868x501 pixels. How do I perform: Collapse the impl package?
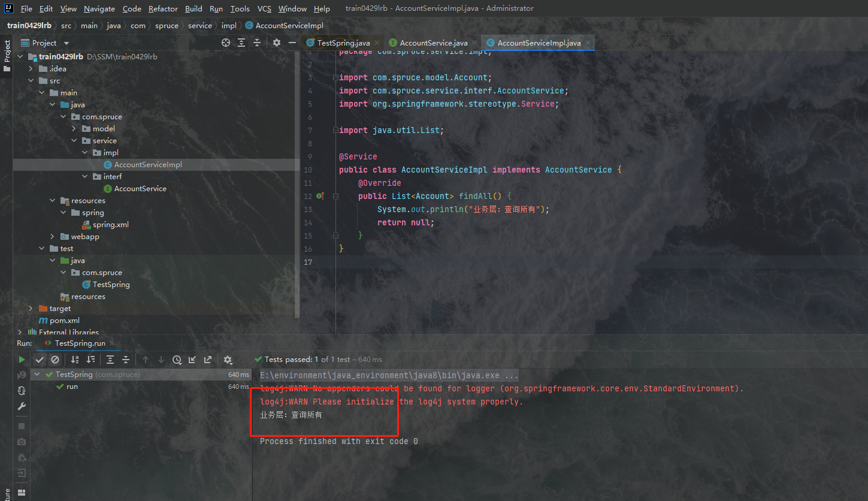(x=85, y=153)
